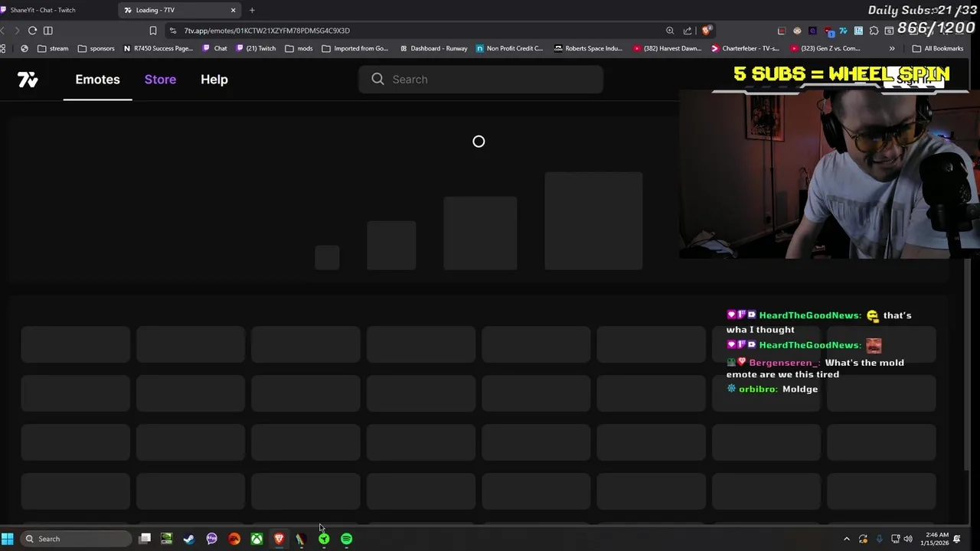Show hidden system tray icons
Image resolution: width=980 pixels, height=551 pixels.
click(x=847, y=539)
